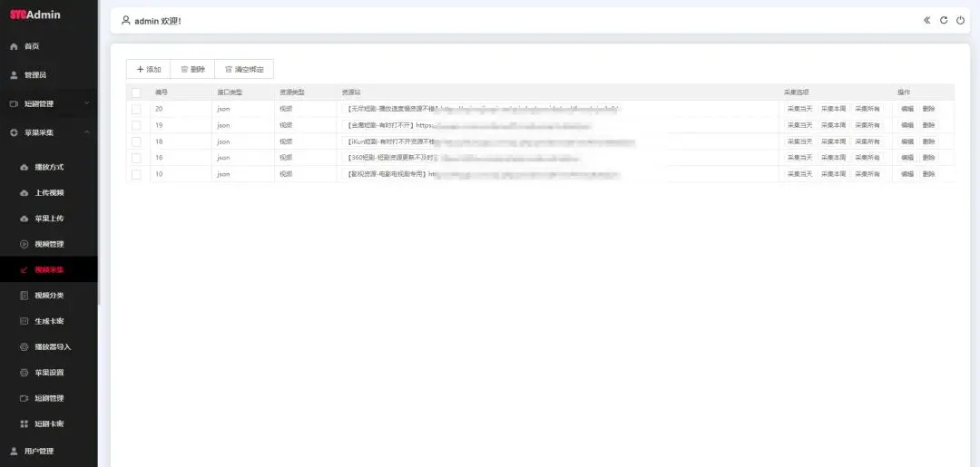Viewport: 980px width, 467px height.
Task: Click 采集本周 for row 10
Action: pyautogui.click(x=834, y=174)
